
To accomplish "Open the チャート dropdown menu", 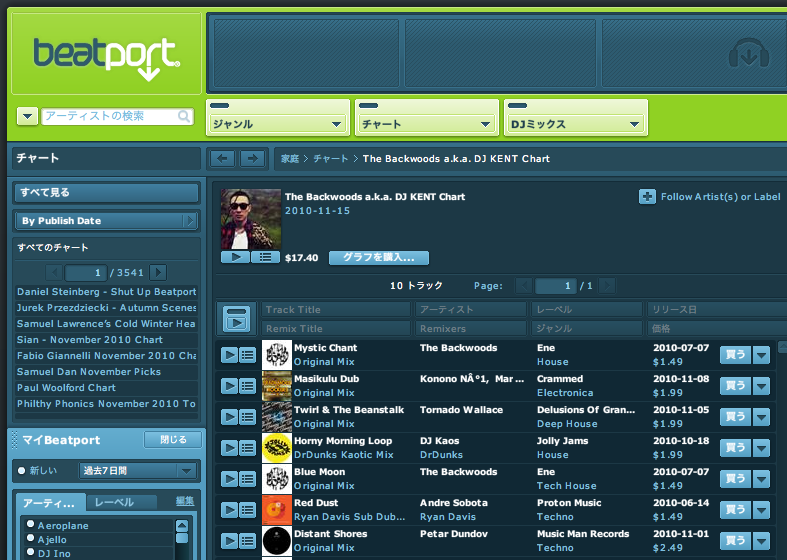I will [427, 124].
